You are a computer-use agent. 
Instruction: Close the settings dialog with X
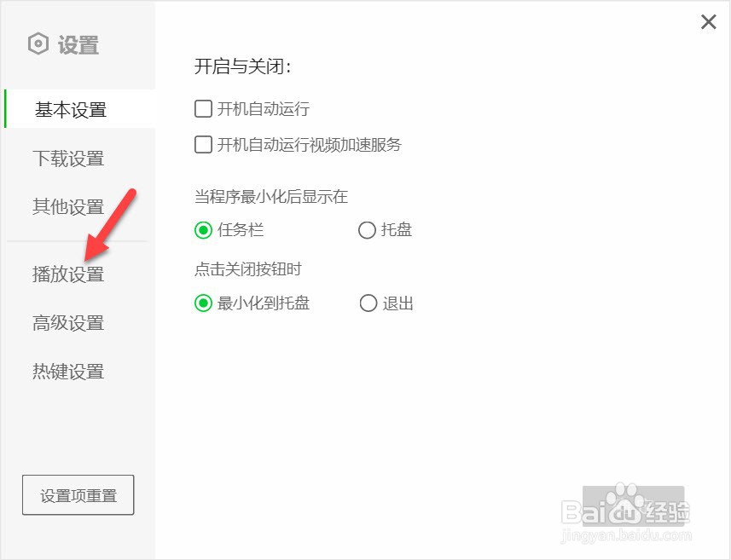pyautogui.click(x=708, y=21)
